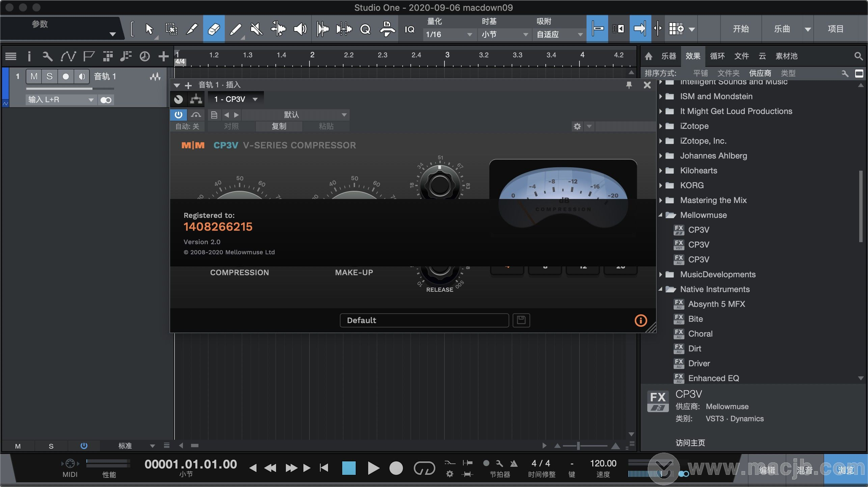868x487 pixels.
Task: Show automation view icon
Action: tap(68, 56)
